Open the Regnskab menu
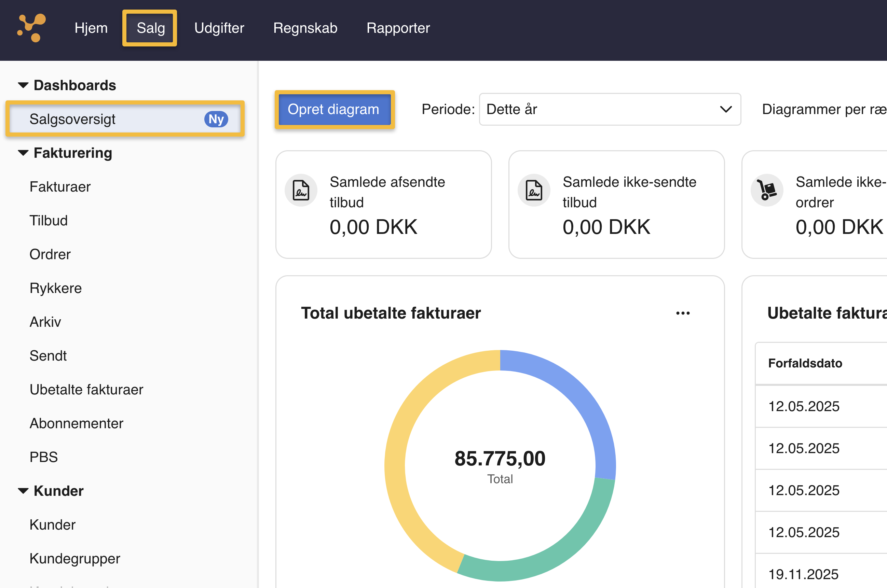The width and height of the screenshot is (887, 588). click(x=305, y=28)
